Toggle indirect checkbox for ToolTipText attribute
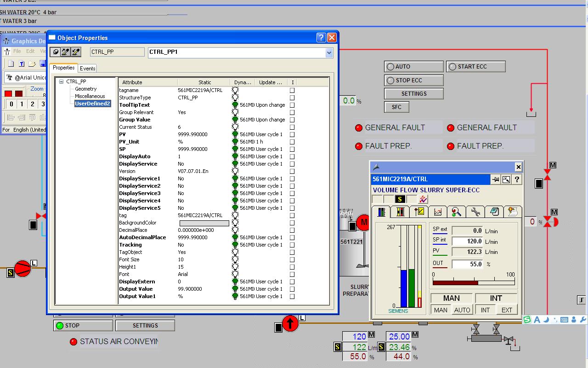The height and width of the screenshot is (368, 588). pyautogui.click(x=292, y=105)
